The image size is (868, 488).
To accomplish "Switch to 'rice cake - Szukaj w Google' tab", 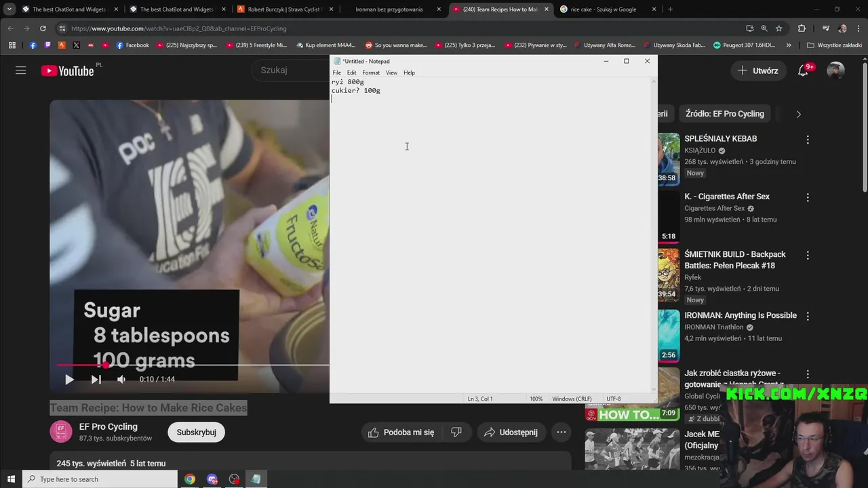I will tap(603, 9).
